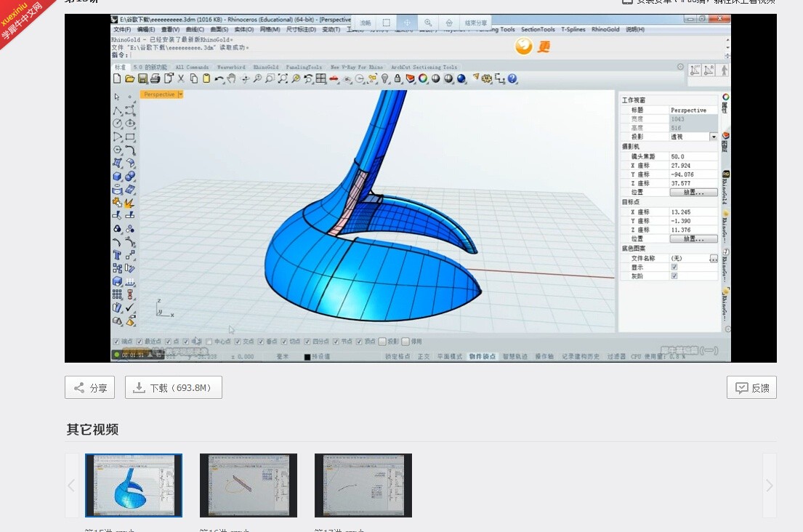Click the explode burst icon in sidebar

click(x=130, y=203)
